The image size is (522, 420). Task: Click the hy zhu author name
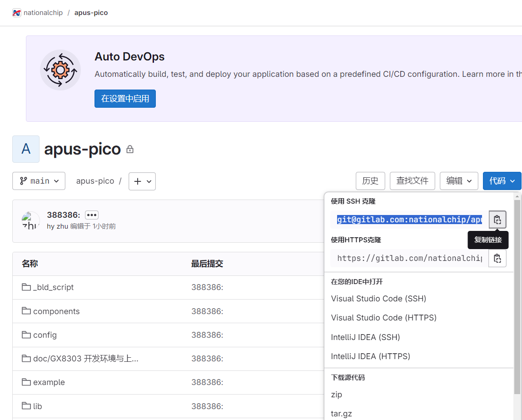58,226
